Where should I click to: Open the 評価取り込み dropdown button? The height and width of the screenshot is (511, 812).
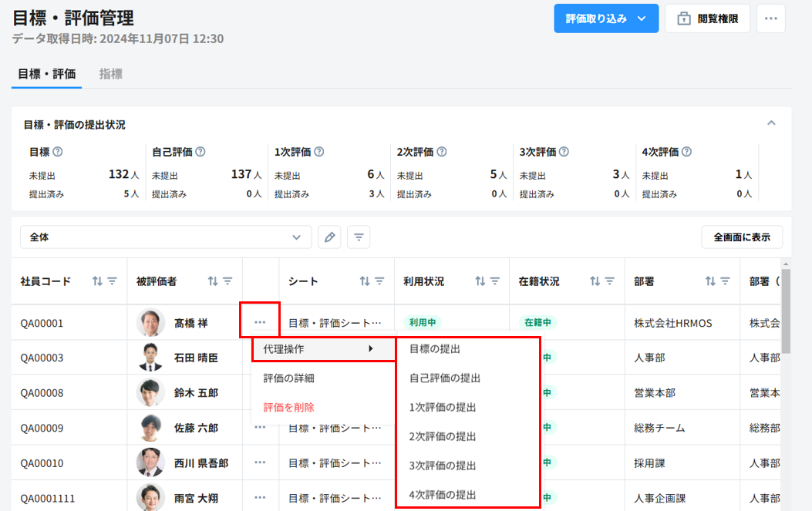point(605,18)
